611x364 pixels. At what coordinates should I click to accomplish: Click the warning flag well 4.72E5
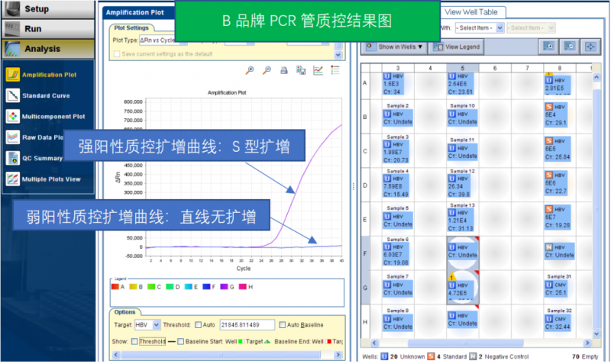pyautogui.click(x=463, y=288)
